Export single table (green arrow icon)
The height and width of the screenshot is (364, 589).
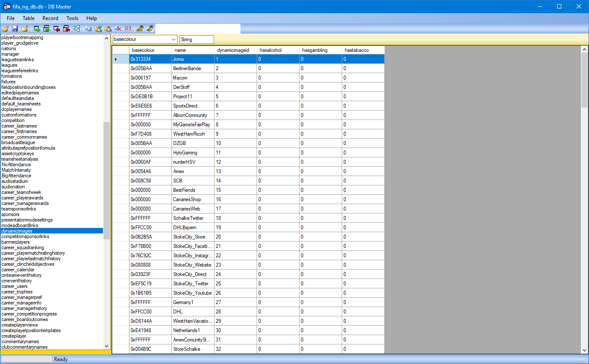37,29
